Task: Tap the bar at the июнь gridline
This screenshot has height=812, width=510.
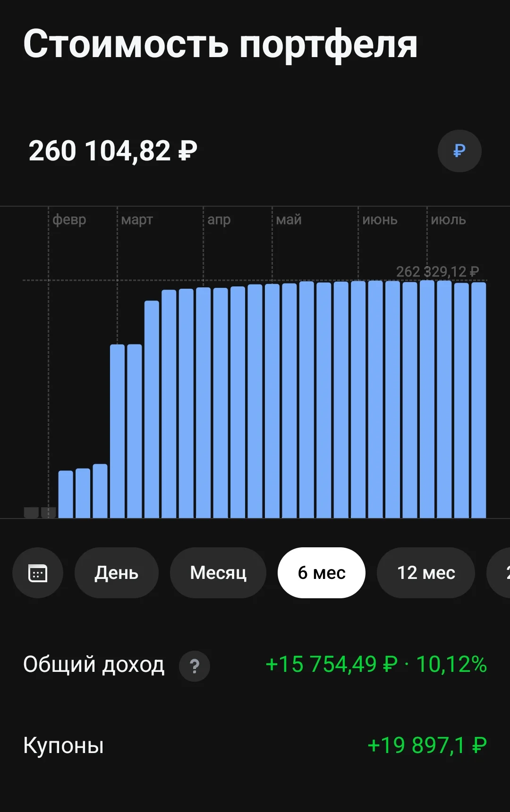Action: (358, 399)
